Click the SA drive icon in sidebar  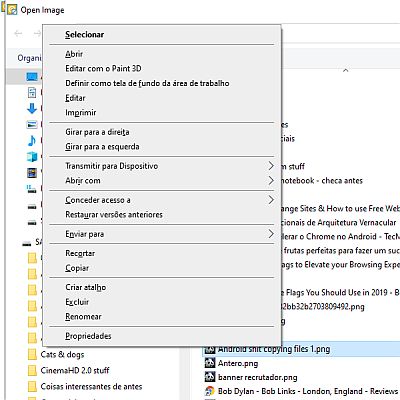click(x=27, y=243)
